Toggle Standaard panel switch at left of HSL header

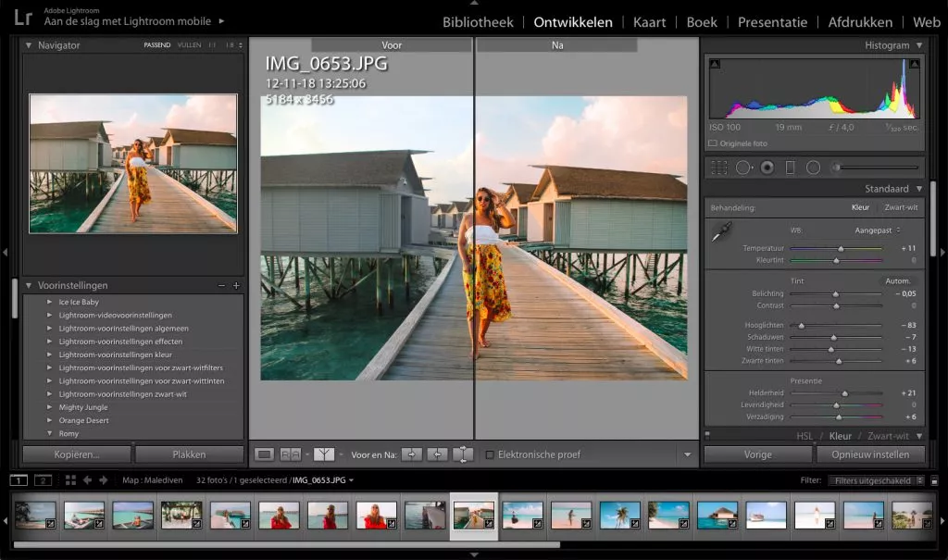pos(707,435)
